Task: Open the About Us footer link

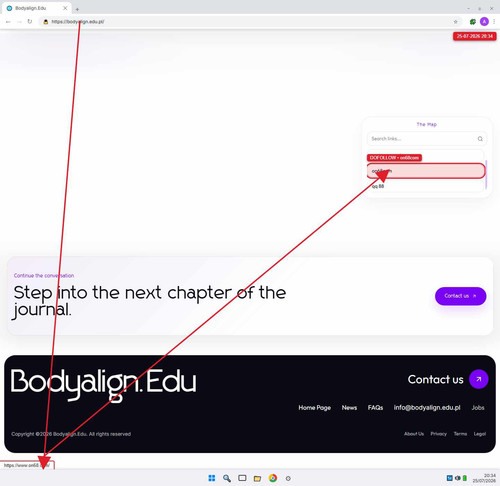Action: [x=414, y=434]
